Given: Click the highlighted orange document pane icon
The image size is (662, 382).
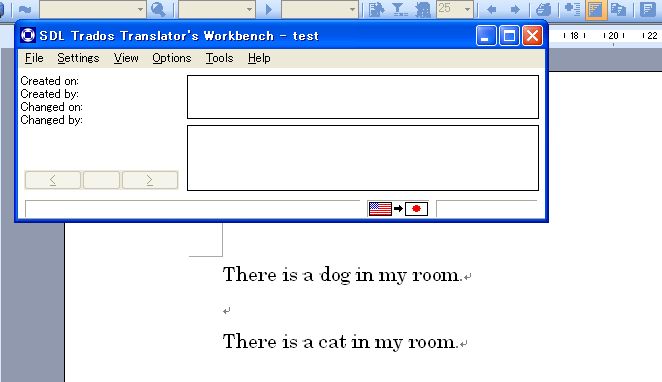Looking at the screenshot, I should tap(596, 9).
